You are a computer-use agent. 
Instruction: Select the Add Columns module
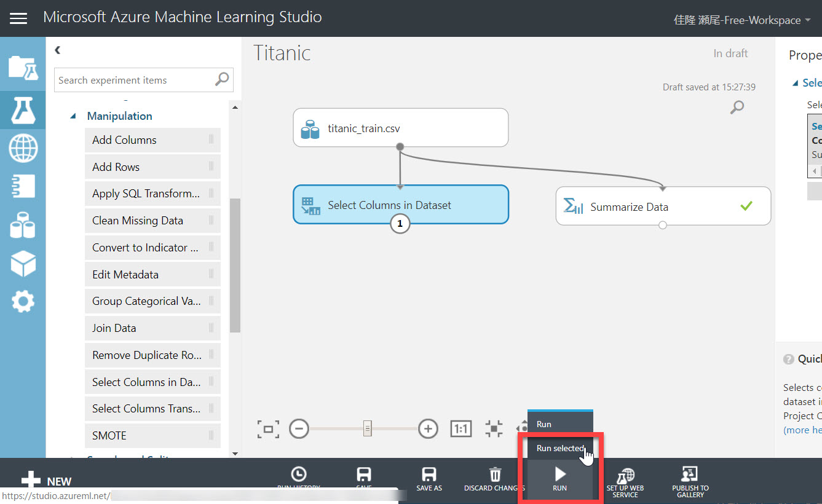pyautogui.click(x=152, y=140)
